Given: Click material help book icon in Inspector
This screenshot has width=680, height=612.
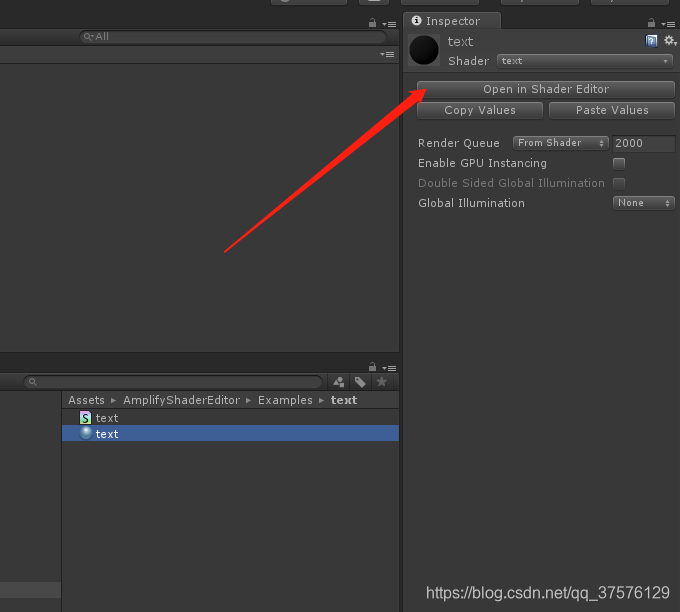Looking at the screenshot, I should [x=651, y=41].
